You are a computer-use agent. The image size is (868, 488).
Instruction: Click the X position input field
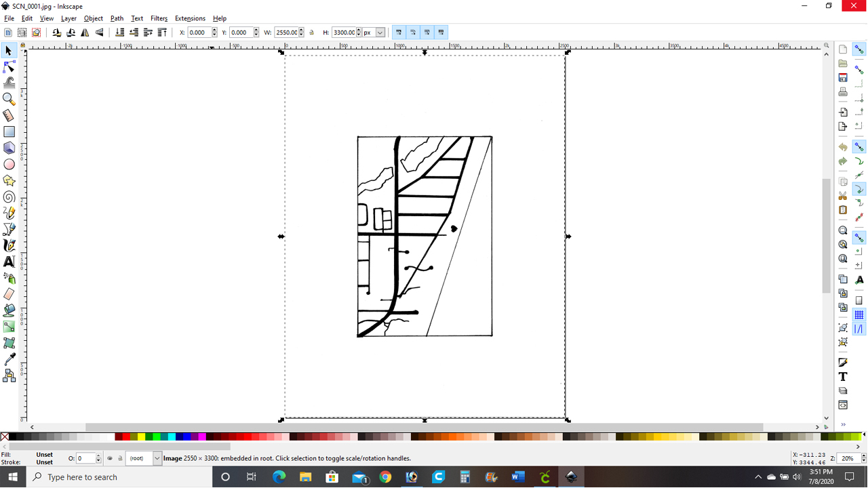coord(199,33)
